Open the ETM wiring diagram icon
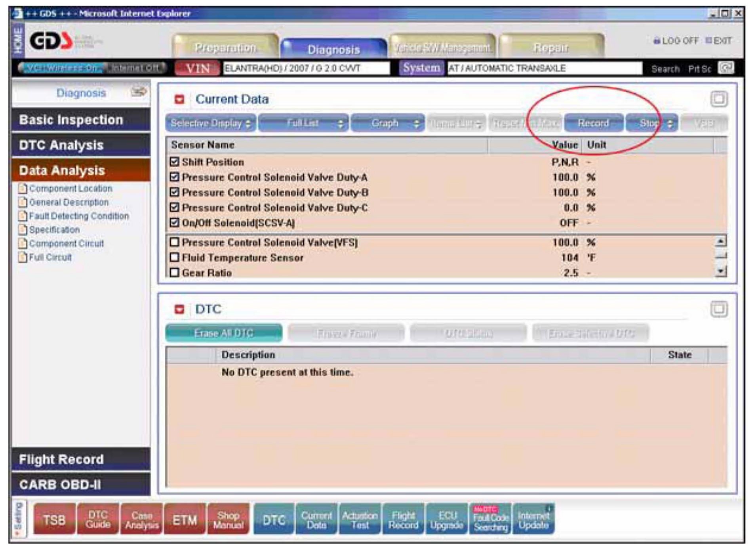 click(x=185, y=520)
